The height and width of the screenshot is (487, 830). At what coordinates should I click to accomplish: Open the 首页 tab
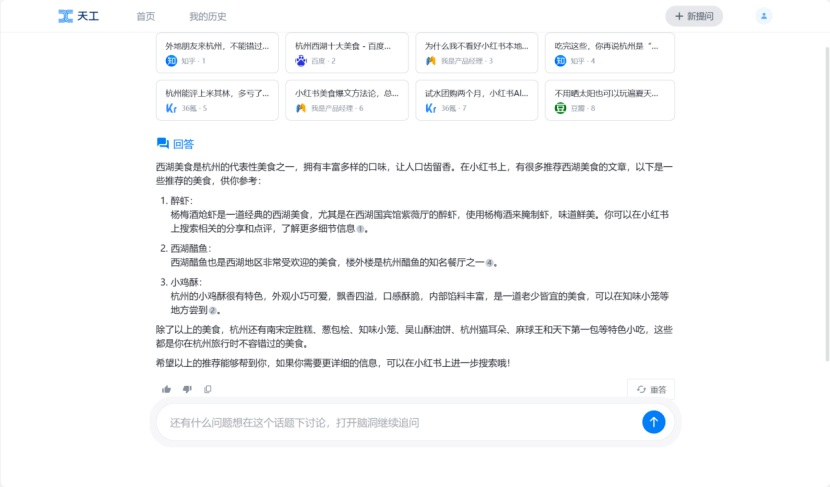tap(146, 16)
